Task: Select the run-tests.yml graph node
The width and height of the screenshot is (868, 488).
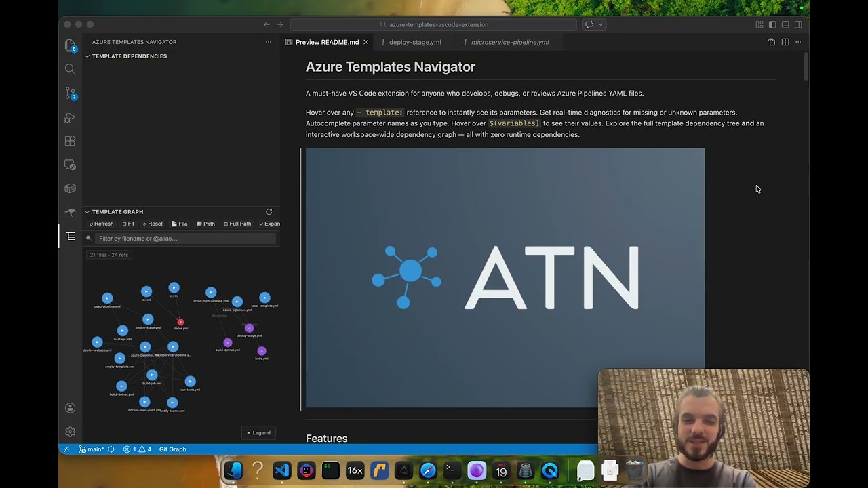Action: coord(190,382)
